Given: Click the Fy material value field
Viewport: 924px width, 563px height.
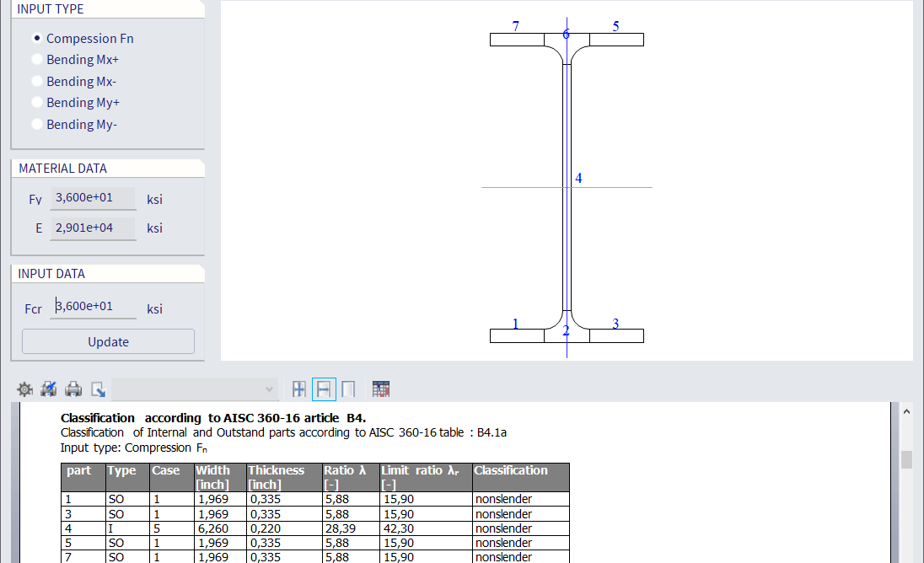Looking at the screenshot, I should pyautogui.click(x=93, y=199).
